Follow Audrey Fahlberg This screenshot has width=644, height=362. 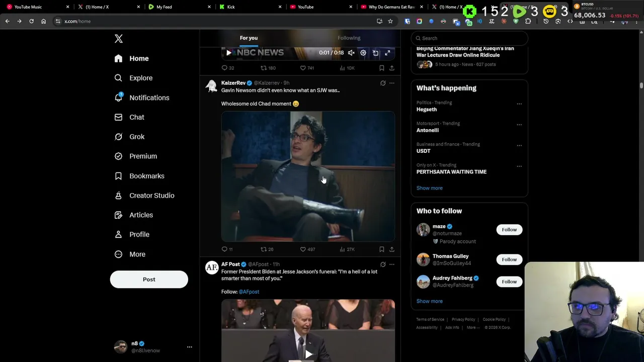[509, 282]
